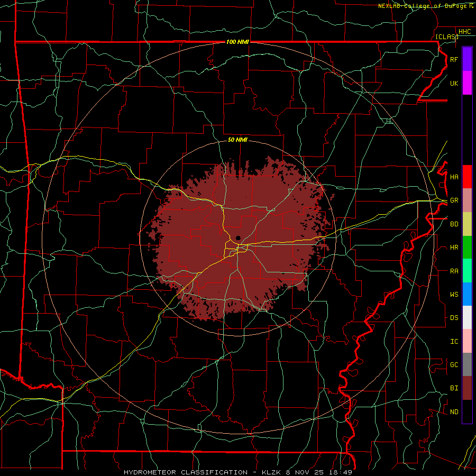Image resolution: width=476 pixels, height=476 pixels.
Task: Click the WS legend label
Action: (454, 294)
